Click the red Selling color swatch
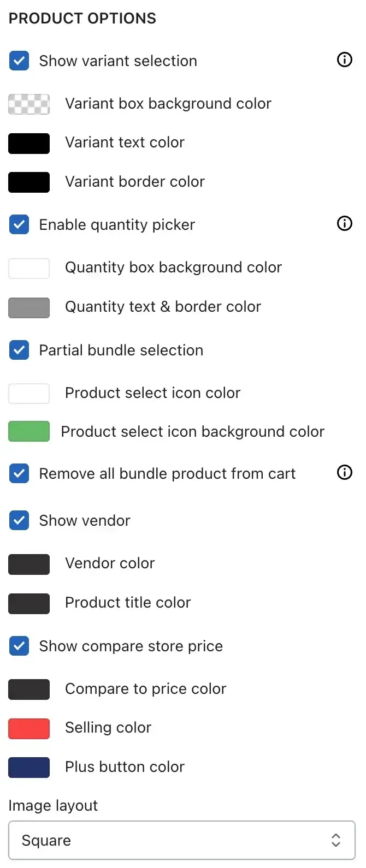366x868 pixels. pyautogui.click(x=29, y=728)
